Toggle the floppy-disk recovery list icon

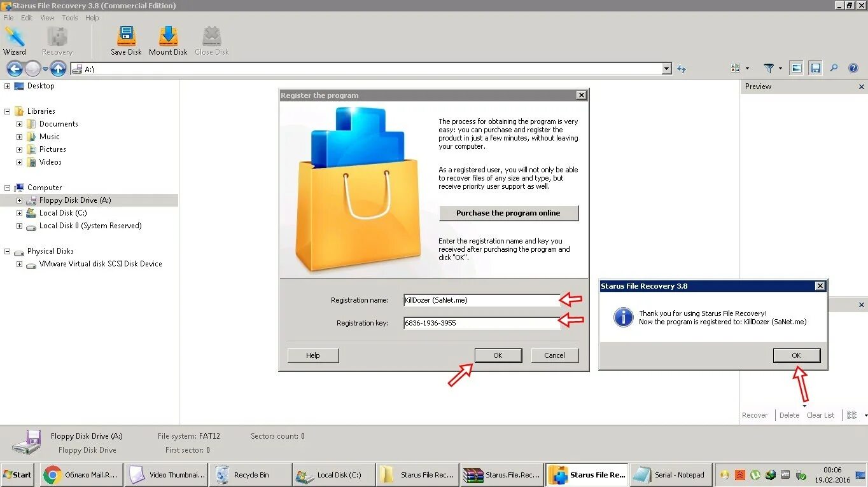(x=815, y=68)
